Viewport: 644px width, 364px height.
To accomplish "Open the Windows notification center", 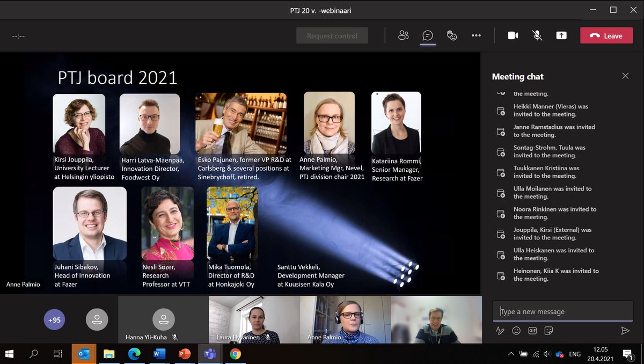I will tap(628, 354).
